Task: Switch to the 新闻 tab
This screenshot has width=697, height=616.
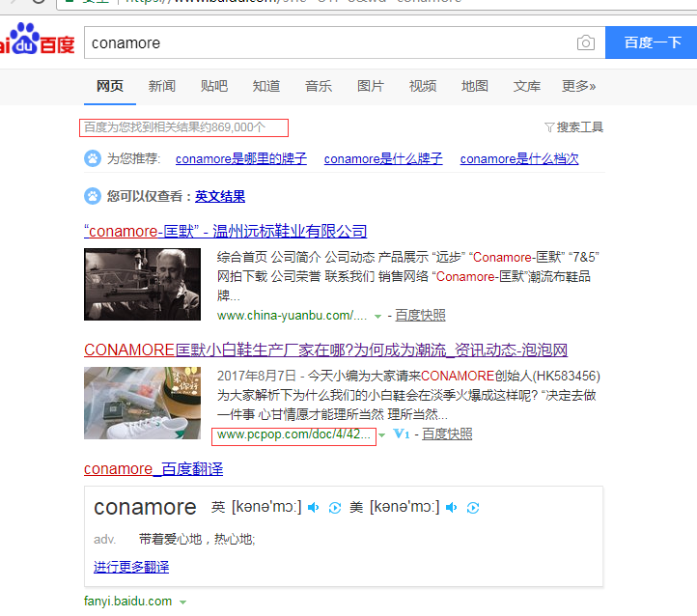Action: tap(162, 86)
